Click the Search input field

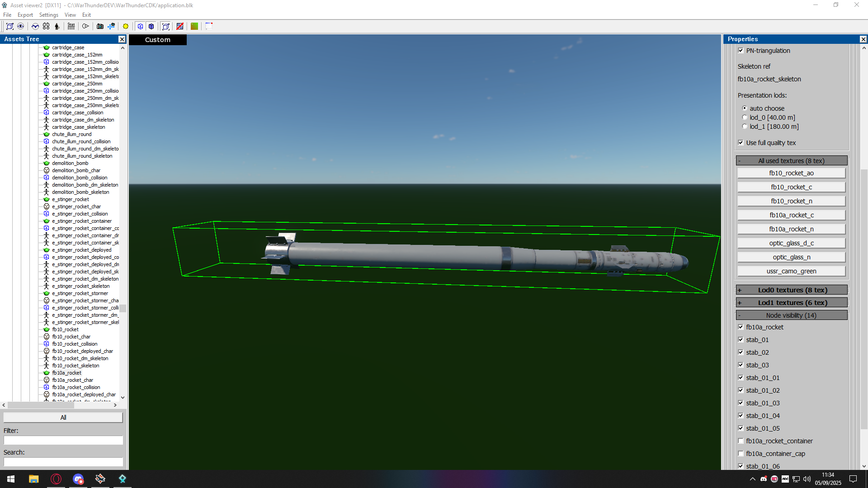[x=63, y=462]
